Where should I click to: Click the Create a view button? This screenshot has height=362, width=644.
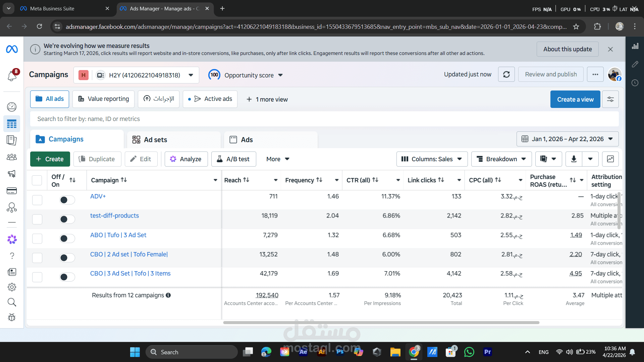tap(575, 99)
